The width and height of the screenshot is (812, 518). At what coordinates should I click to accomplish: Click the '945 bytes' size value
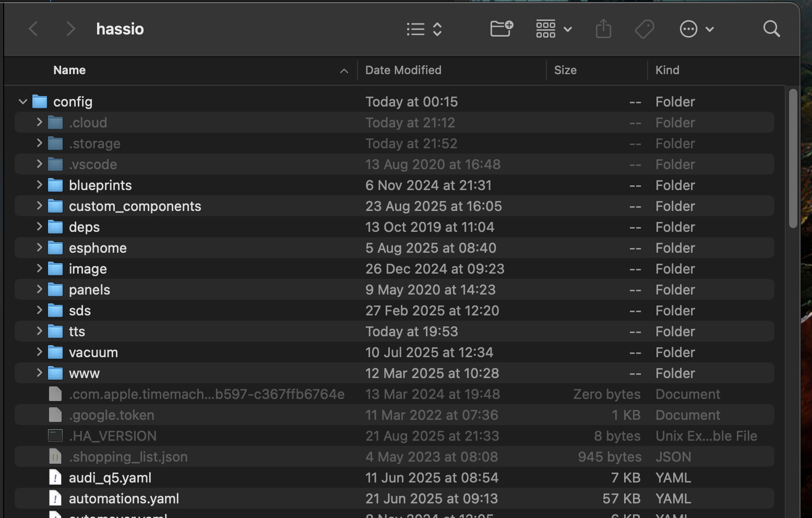tap(610, 457)
